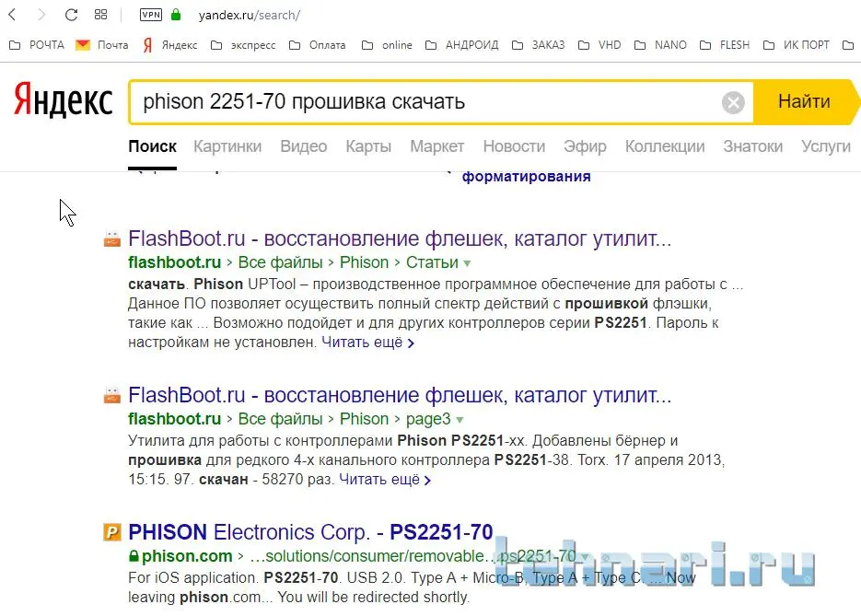The image size is (861, 616).
Task: Click the Яндекс logo
Action: 64,100
